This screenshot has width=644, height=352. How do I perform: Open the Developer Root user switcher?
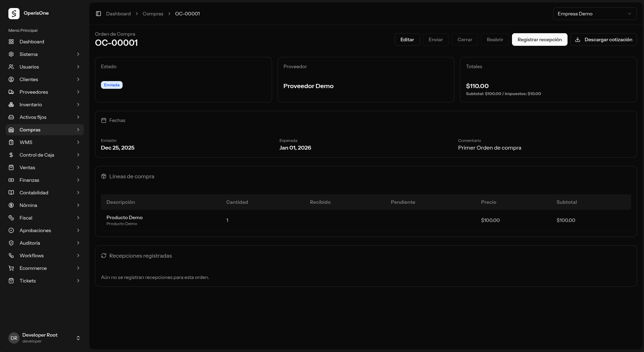pos(78,338)
